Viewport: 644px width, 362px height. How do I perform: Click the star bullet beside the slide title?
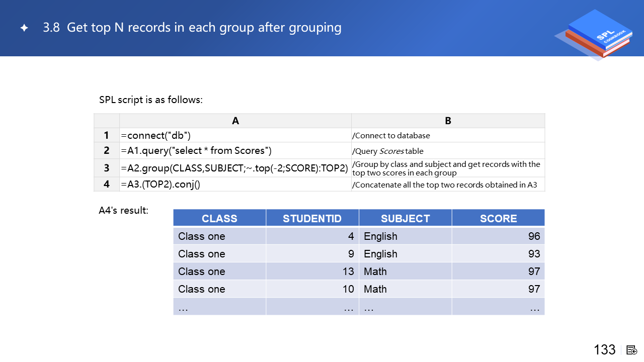pyautogui.click(x=24, y=28)
